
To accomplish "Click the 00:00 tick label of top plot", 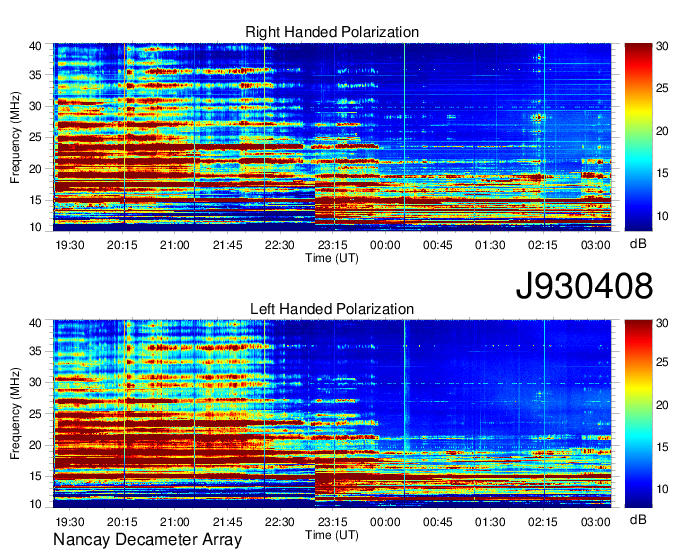I will pyautogui.click(x=385, y=245).
